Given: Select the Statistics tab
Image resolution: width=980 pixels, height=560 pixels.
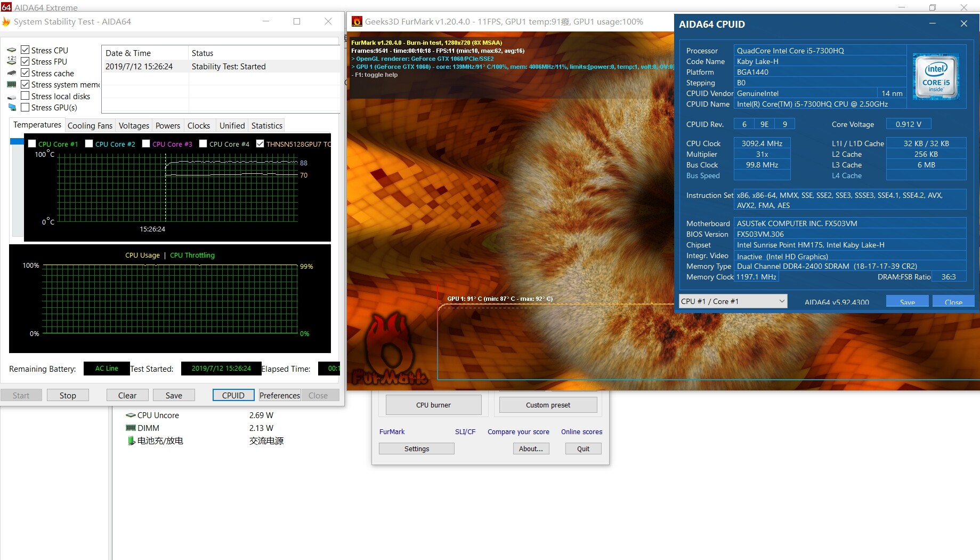Looking at the screenshot, I should pyautogui.click(x=267, y=126).
